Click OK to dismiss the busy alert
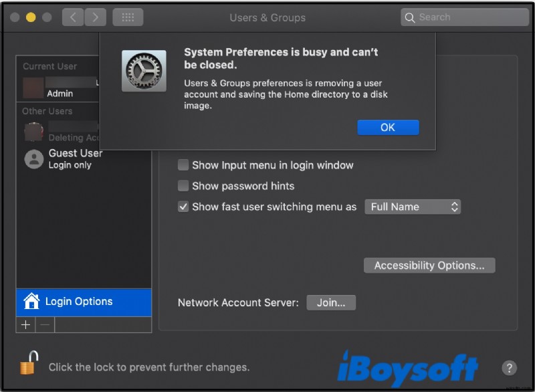Image resolution: width=535 pixels, height=392 pixels. click(388, 127)
